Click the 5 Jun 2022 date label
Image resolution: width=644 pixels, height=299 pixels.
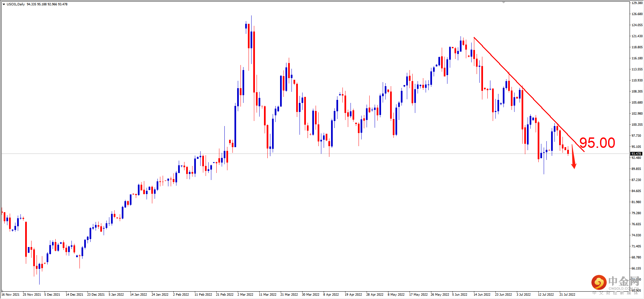460,295
